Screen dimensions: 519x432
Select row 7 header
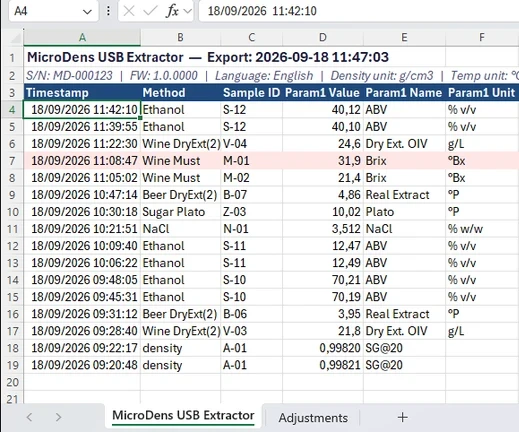pos(12,161)
